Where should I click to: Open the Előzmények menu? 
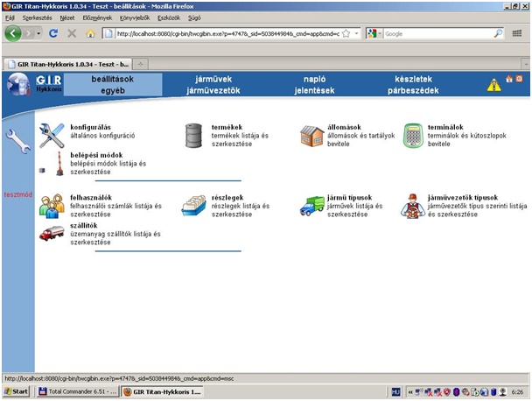(x=97, y=18)
